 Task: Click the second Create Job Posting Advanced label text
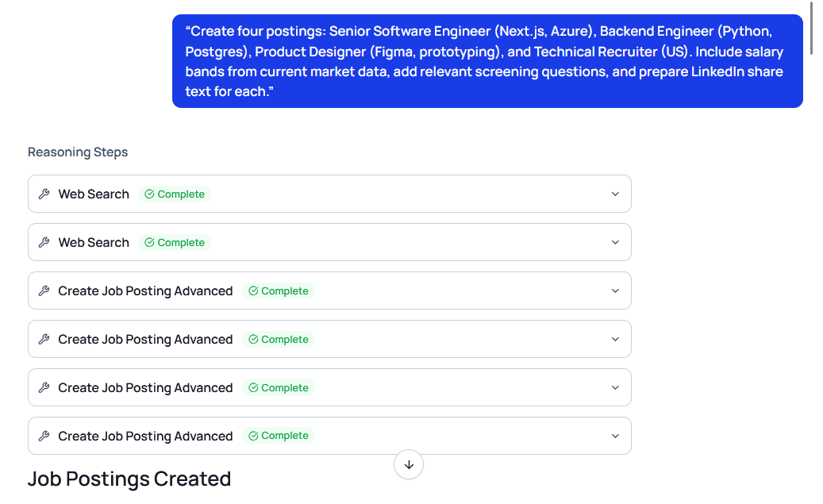[x=145, y=340]
